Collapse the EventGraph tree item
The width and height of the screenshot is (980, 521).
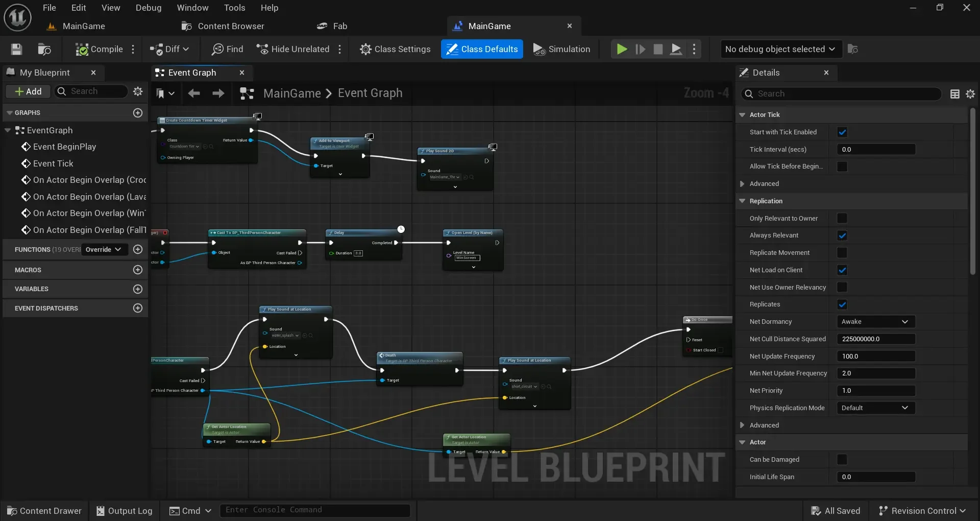point(8,130)
